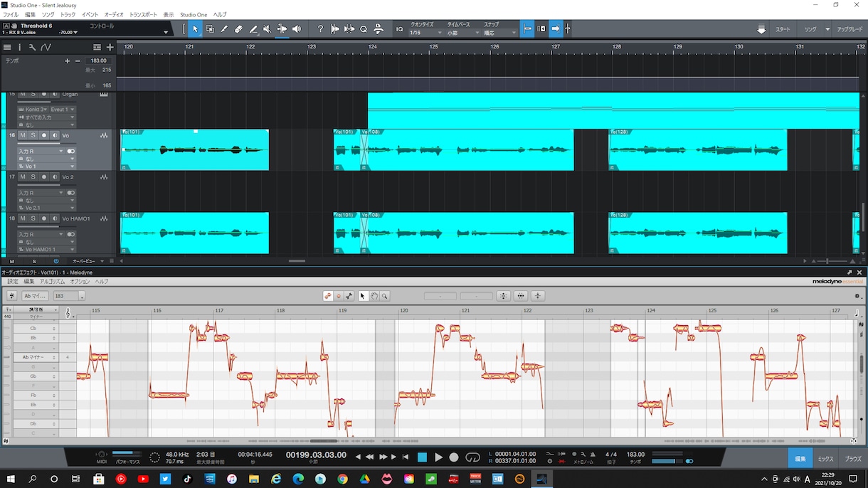Viewport: 868px width, 488px height.
Task: Click the IQ quantize icon
Action: (x=399, y=29)
